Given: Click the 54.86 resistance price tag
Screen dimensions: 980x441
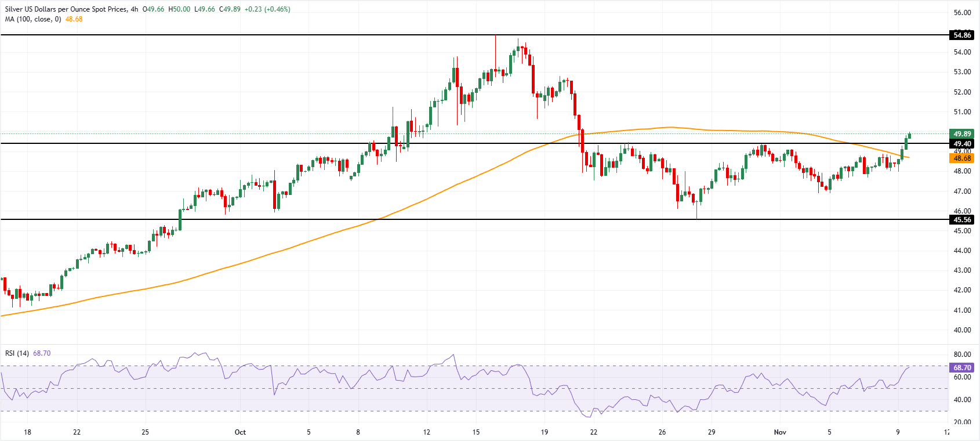Looking at the screenshot, I should [962, 35].
